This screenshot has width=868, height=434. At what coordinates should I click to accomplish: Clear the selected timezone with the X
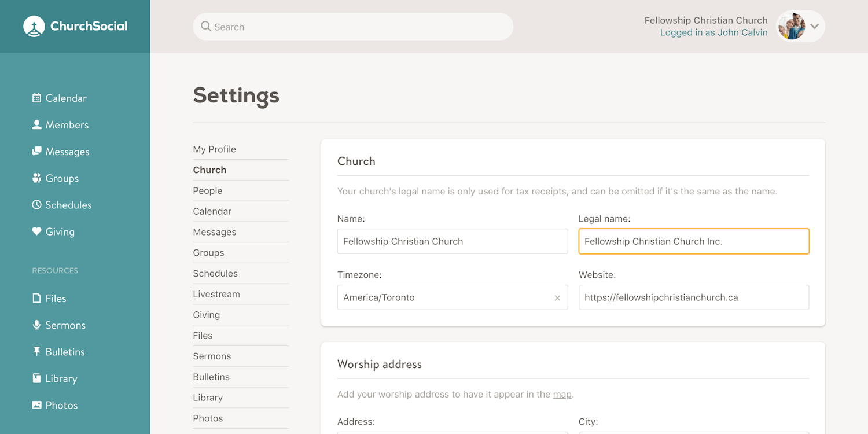click(x=557, y=298)
